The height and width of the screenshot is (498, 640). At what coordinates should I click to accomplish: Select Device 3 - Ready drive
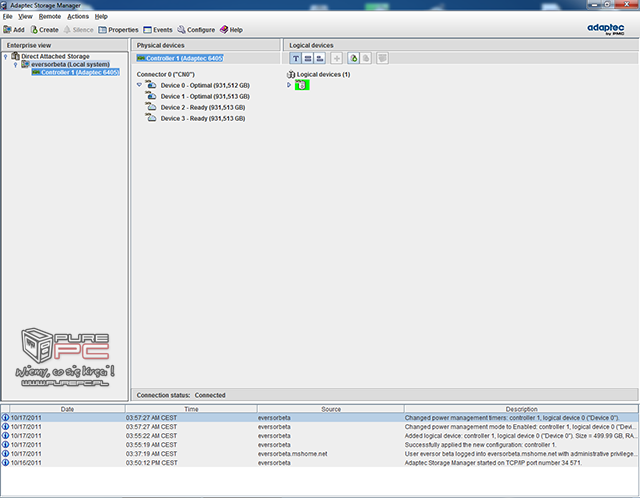coord(203,118)
